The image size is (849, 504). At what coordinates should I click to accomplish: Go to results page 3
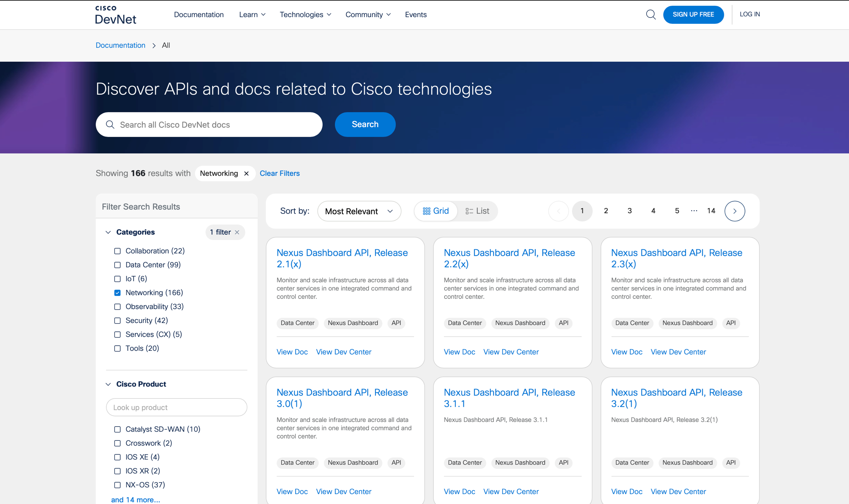(x=630, y=211)
